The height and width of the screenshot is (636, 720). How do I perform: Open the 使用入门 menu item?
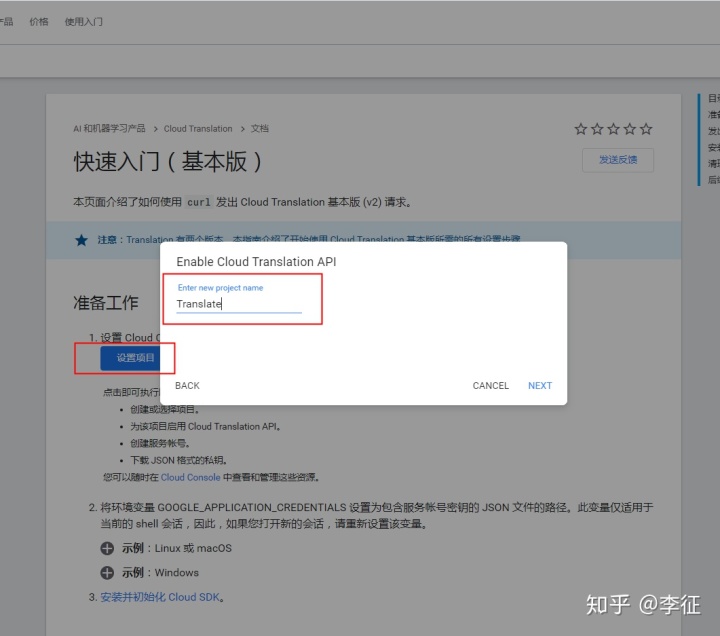pyautogui.click(x=84, y=22)
